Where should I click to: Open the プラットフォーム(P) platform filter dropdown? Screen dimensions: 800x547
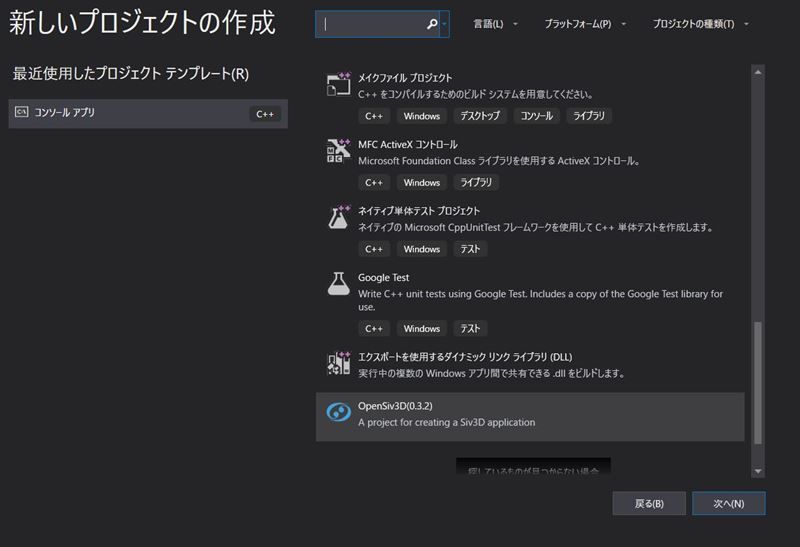click(x=585, y=24)
